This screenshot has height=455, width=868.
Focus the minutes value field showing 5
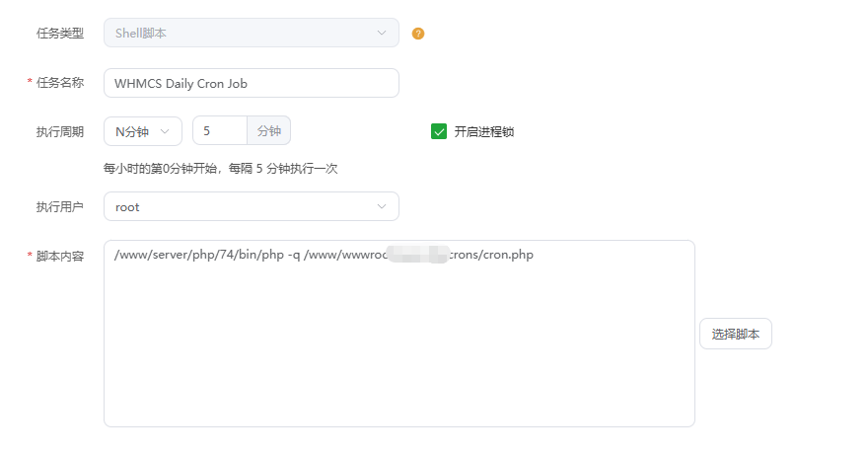[220, 131]
